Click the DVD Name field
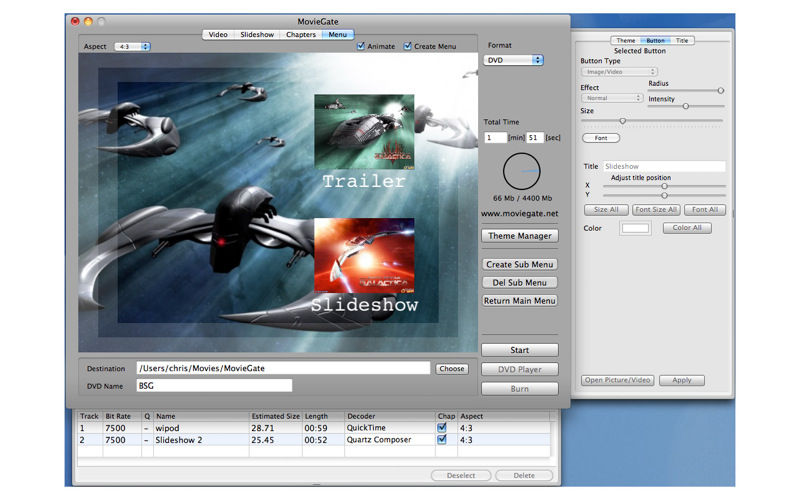The width and height of the screenshot is (800, 500). pos(214,385)
